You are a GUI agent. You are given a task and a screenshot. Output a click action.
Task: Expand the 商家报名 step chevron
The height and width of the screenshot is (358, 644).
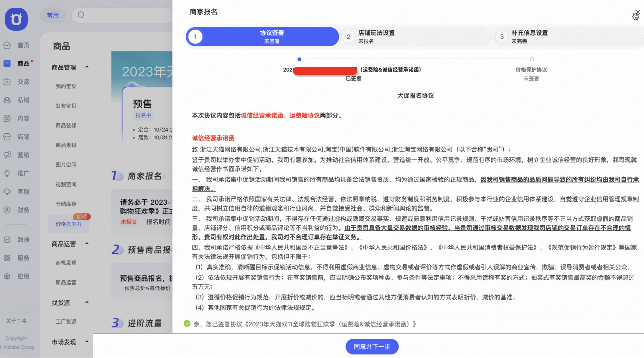click(165, 177)
